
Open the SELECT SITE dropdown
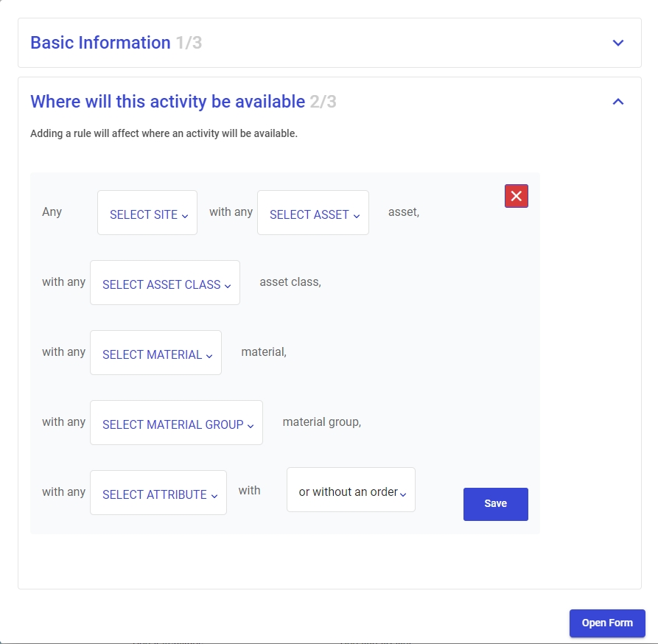coord(147,214)
